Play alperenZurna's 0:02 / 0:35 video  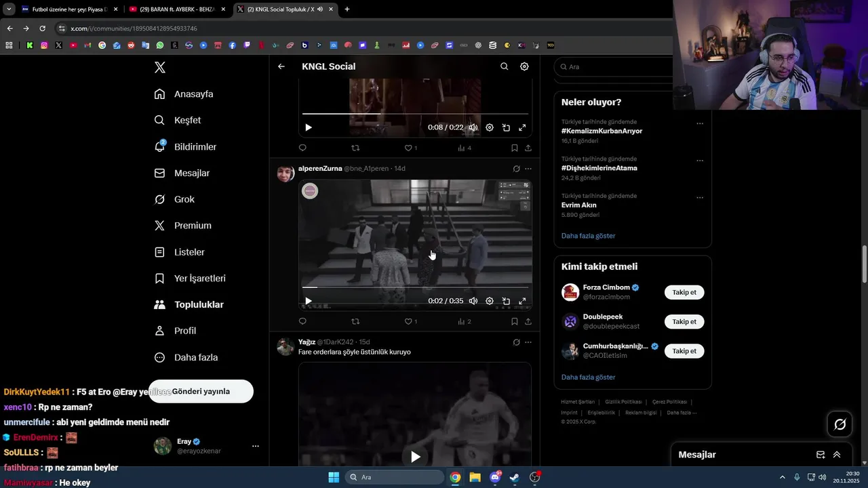coord(309,301)
